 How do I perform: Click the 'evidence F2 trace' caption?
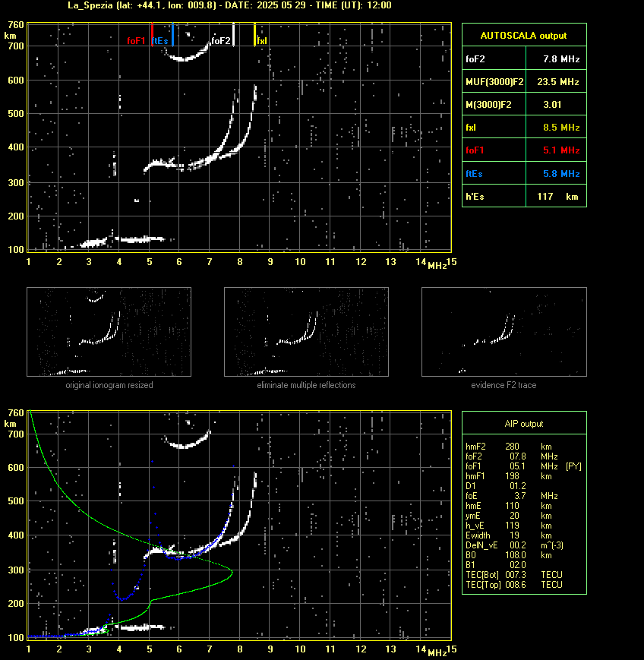point(504,385)
